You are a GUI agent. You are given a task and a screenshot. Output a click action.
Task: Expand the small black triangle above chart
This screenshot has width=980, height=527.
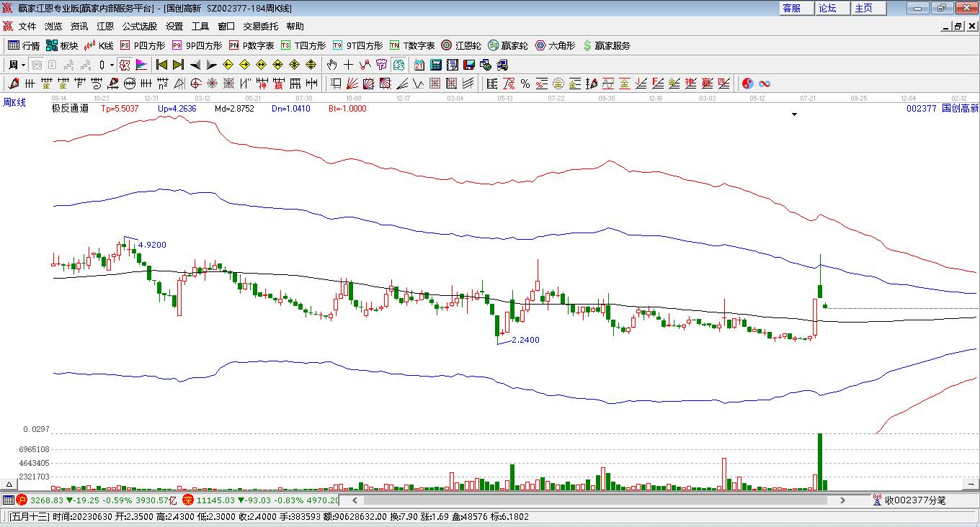point(794,114)
